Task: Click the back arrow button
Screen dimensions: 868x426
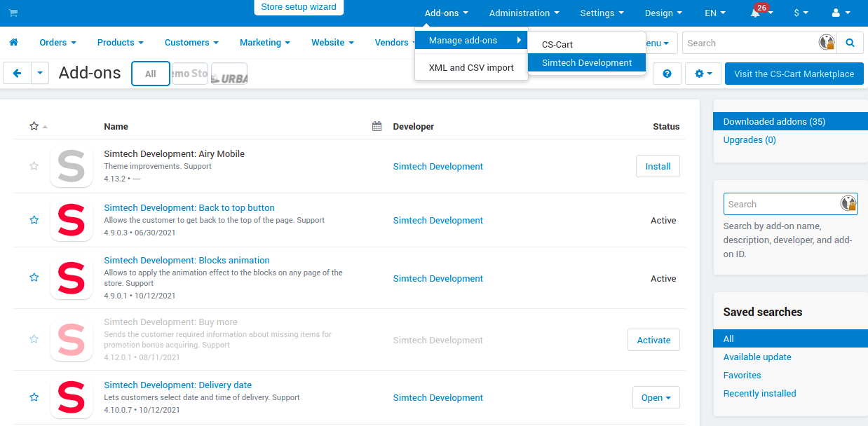Action: (18, 73)
